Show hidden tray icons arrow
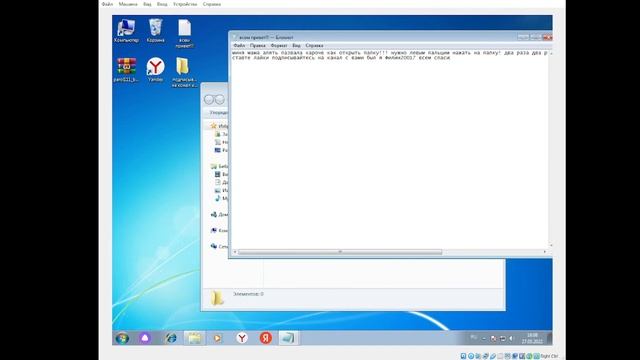Image resolution: width=640 pixels, height=360 pixels. pos(484,338)
